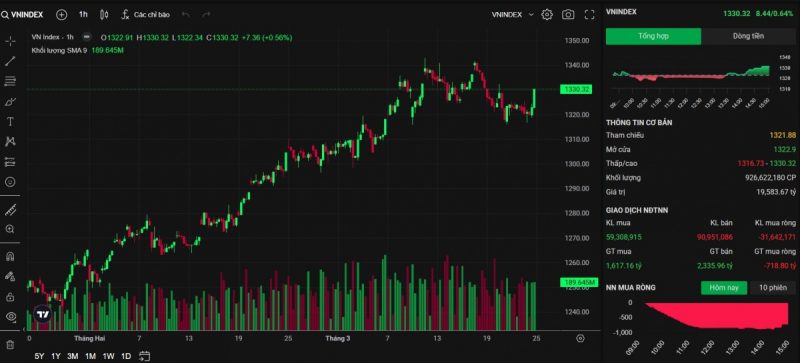Open the go to date calendar
Screen dimensions: 800x363
point(144,356)
